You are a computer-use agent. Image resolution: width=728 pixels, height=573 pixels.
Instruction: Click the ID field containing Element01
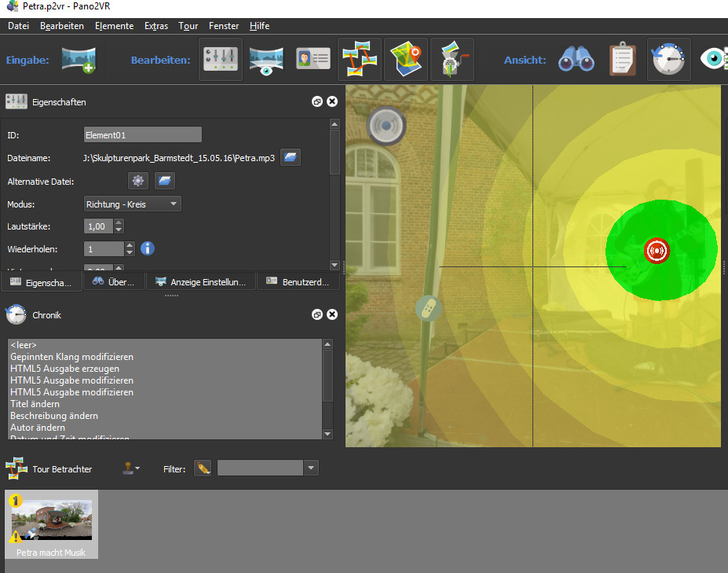[142, 135]
